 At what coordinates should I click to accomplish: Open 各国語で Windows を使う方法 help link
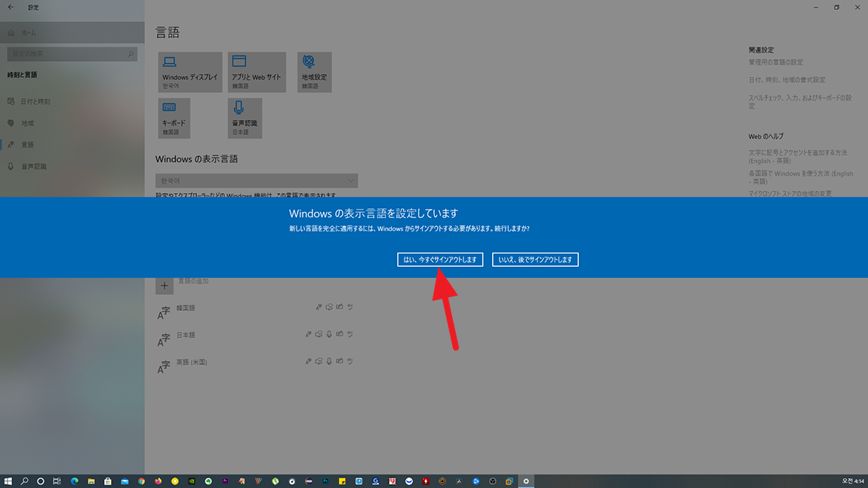coord(801,177)
